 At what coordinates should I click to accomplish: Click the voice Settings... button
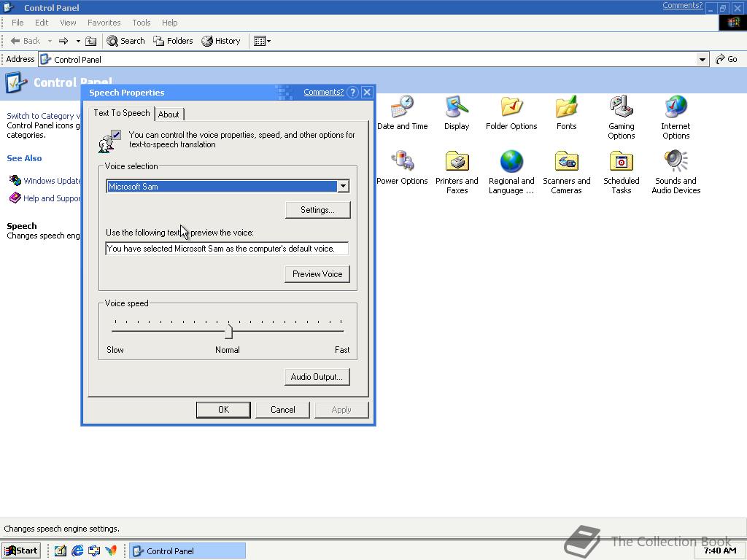click(318, 210)
